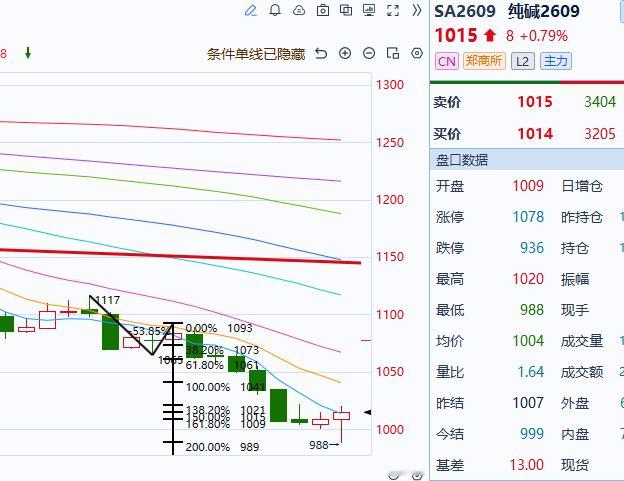
Task: Click the 1150 price axis label
Action: click(x=390, y=257)
